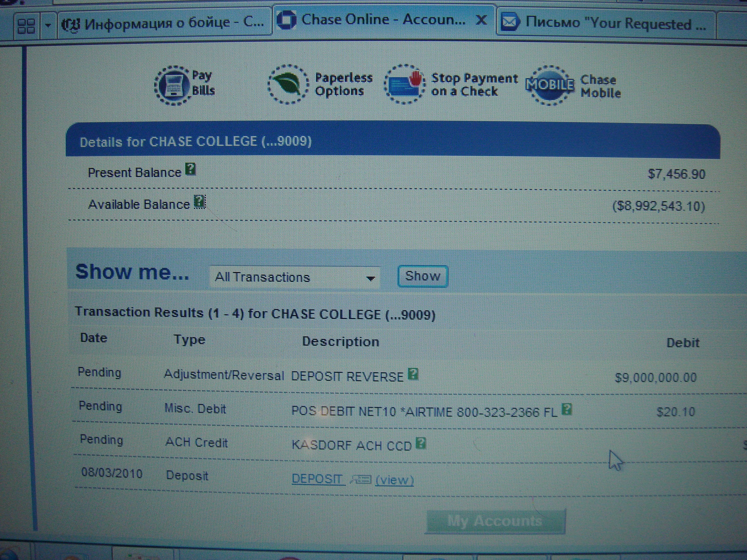Expand the tab list dropdown arrow

48,25
